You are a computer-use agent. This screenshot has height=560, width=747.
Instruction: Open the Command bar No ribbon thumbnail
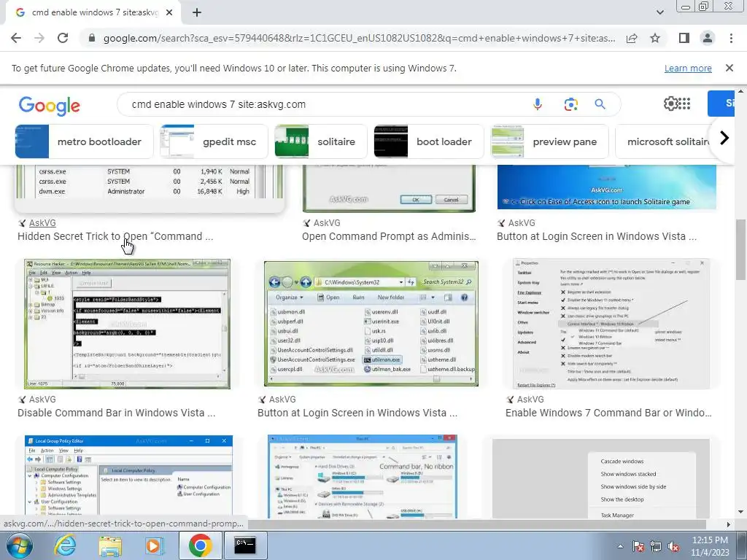click(362, 476)
